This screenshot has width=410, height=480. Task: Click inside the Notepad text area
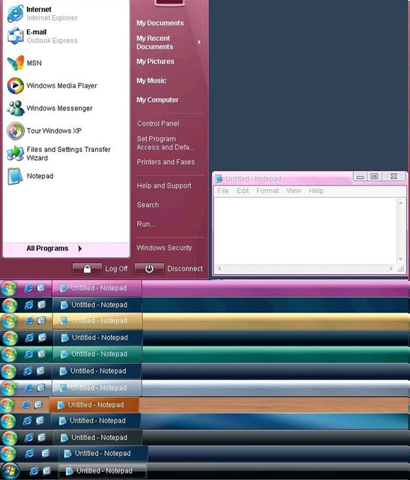[x=305, y=231]
